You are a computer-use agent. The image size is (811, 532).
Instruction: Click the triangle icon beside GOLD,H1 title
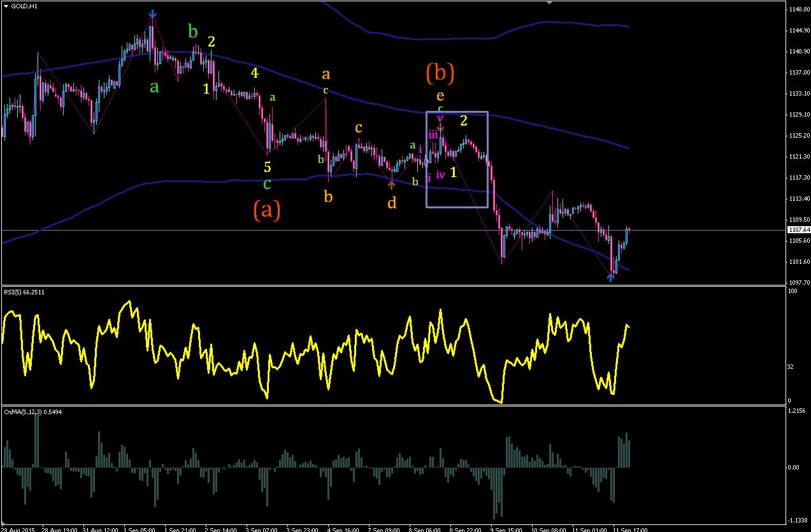tap(6, 6)
